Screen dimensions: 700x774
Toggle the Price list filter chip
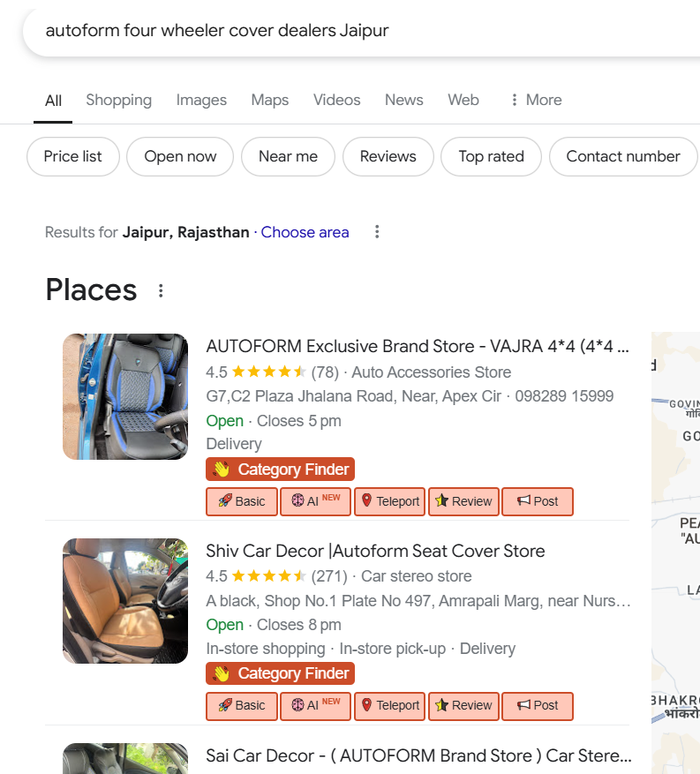point(73,156)
